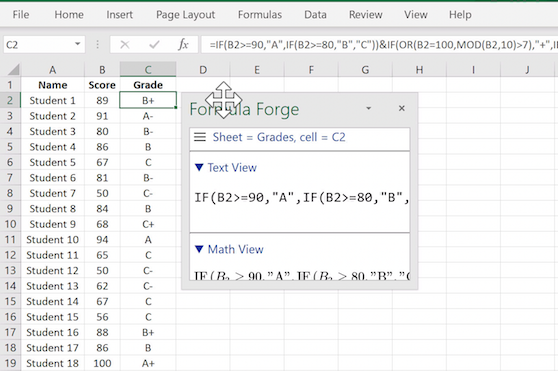
Task: Open the Insert Function fx dialog
Action: coord(183,45)
